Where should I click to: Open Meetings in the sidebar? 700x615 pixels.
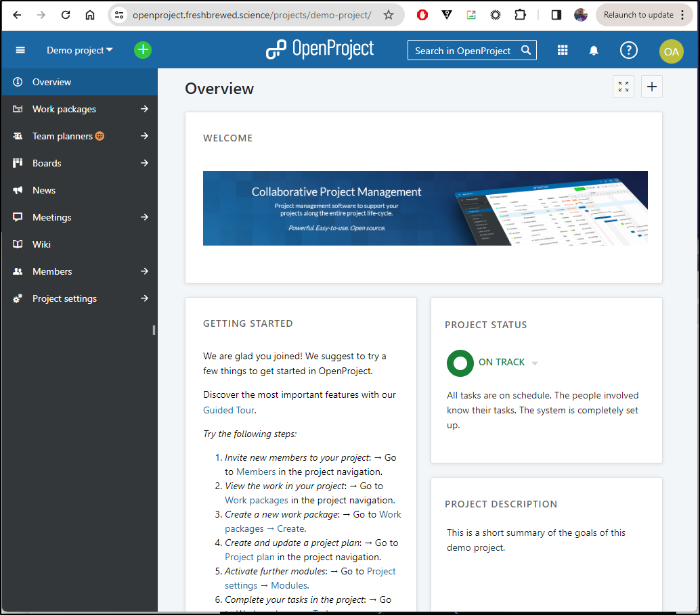click(x=51, y=217)
